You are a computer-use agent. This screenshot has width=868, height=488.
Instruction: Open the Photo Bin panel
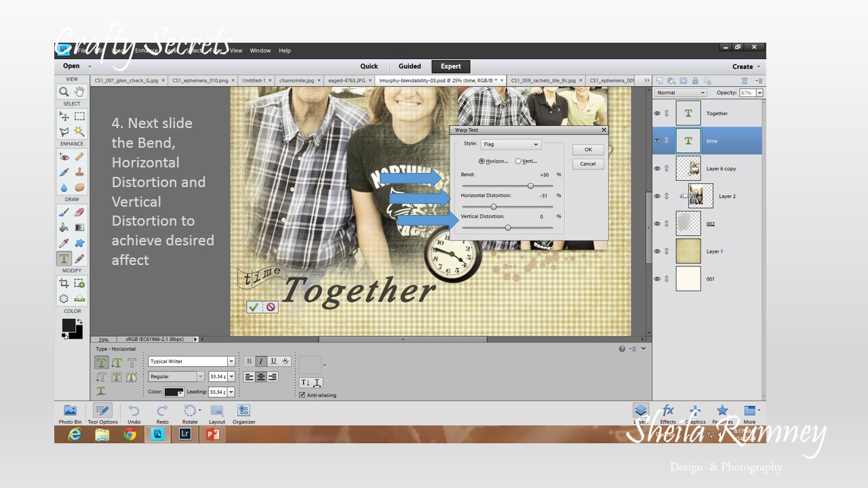pos(70,414)
